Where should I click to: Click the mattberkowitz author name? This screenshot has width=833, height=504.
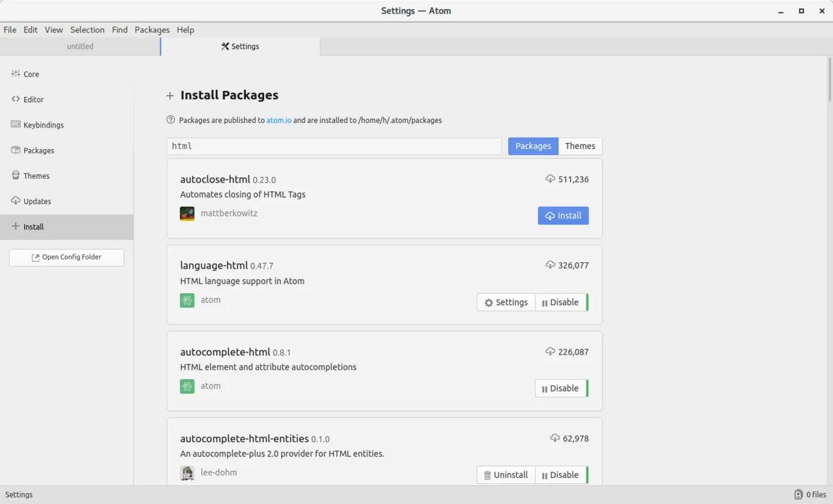tap(229, 213)
